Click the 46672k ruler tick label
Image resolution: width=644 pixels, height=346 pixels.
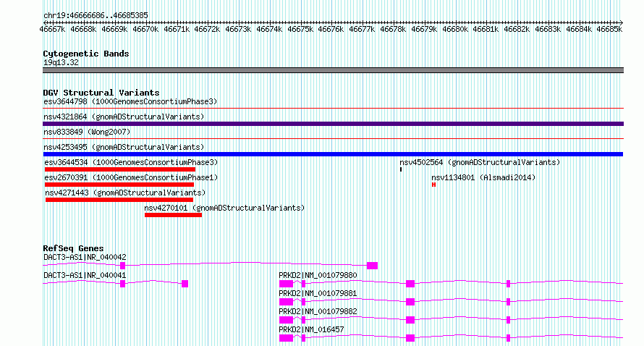click(207, 30)
